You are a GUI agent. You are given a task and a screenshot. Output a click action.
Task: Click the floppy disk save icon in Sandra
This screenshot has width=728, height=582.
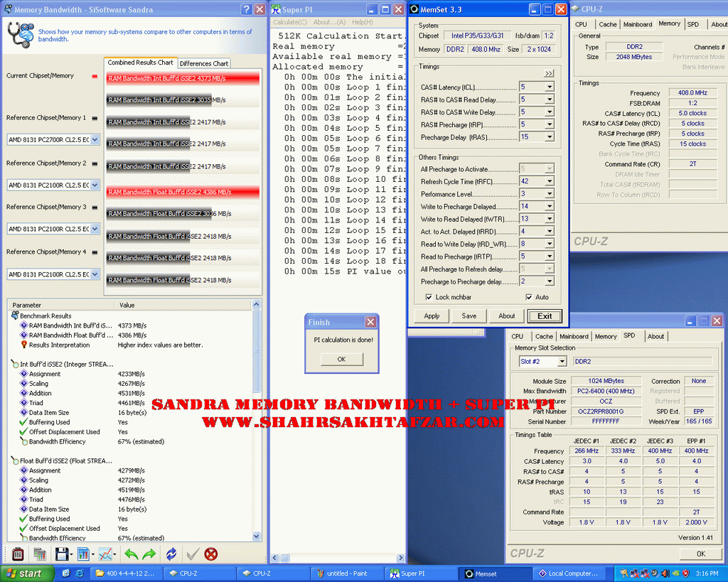point(61,554)
